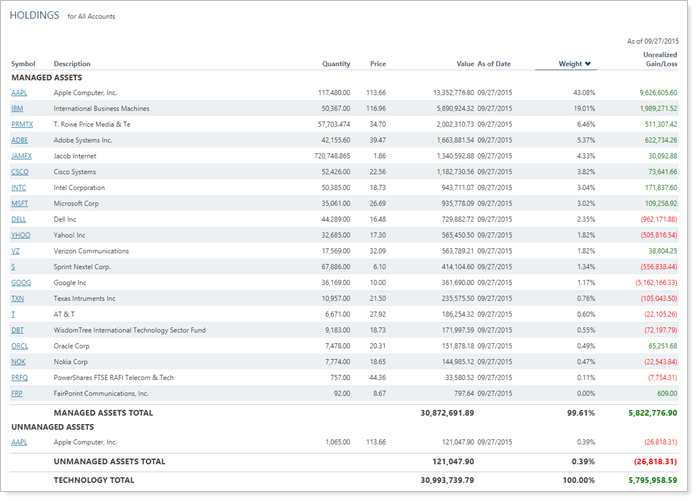
Task: Click the GOOG ticker link
Action: click(20, 283)
